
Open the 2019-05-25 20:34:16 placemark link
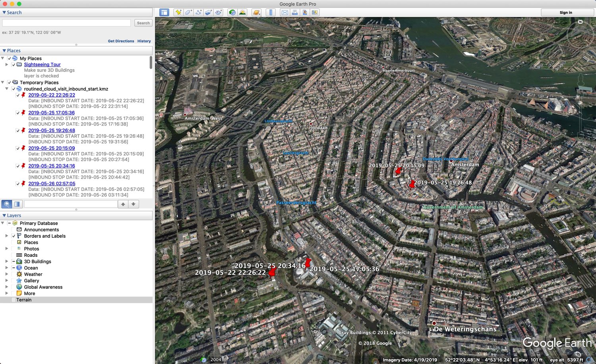(x=52, y=166)
